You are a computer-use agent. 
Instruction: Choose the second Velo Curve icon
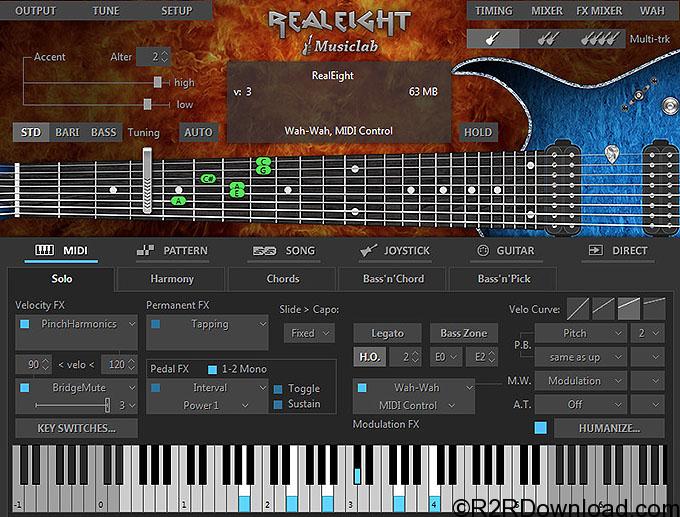[603, 309]
